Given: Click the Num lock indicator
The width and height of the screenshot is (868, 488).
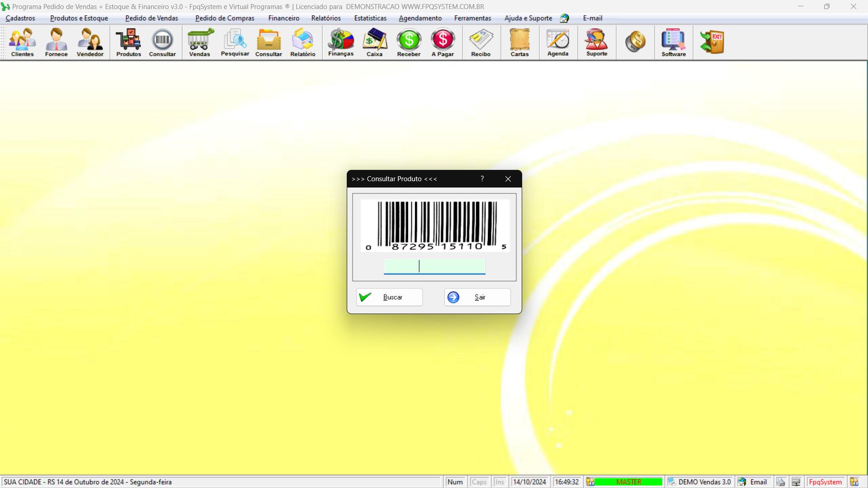Looking at the screenshot, I should tap(455, 482).
